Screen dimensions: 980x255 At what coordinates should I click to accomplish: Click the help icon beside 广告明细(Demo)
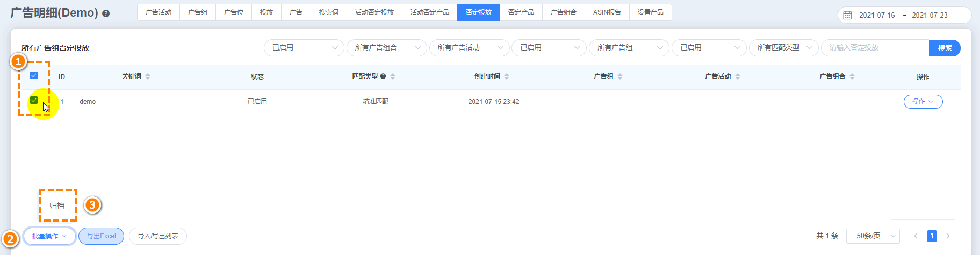click(106, 13)
